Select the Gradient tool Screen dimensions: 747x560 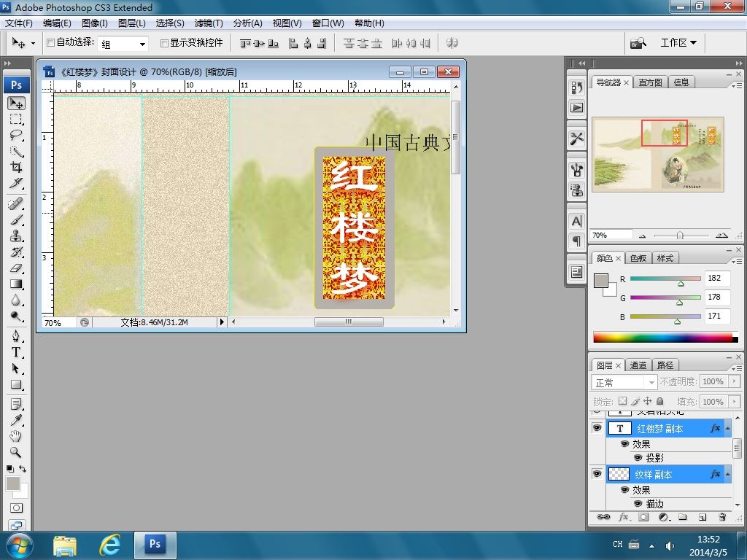pos(16,284)
